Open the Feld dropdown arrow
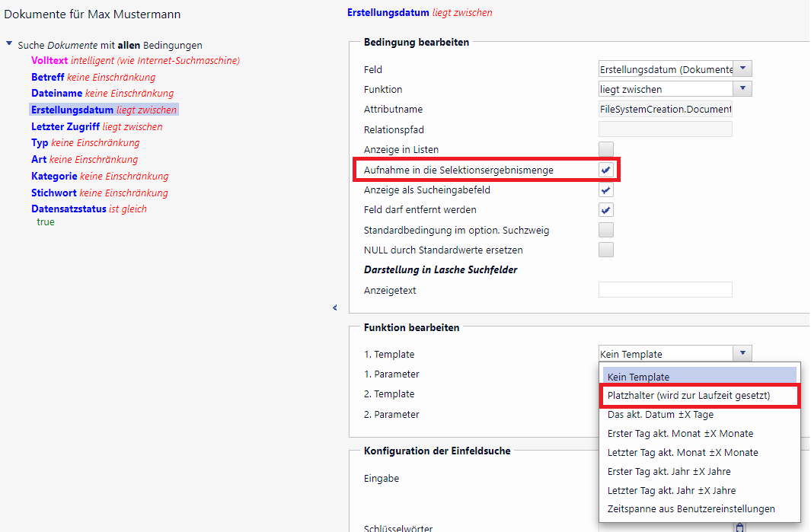The width and height of the screenshot is (811, 532). point(742,68)
